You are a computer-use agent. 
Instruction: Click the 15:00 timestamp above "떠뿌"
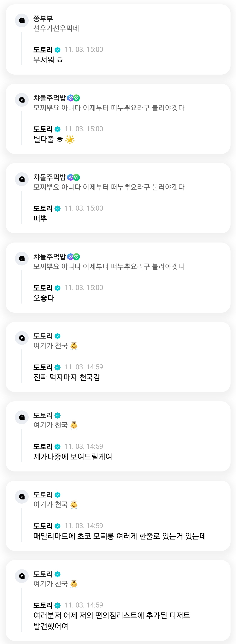click(84, 208)
